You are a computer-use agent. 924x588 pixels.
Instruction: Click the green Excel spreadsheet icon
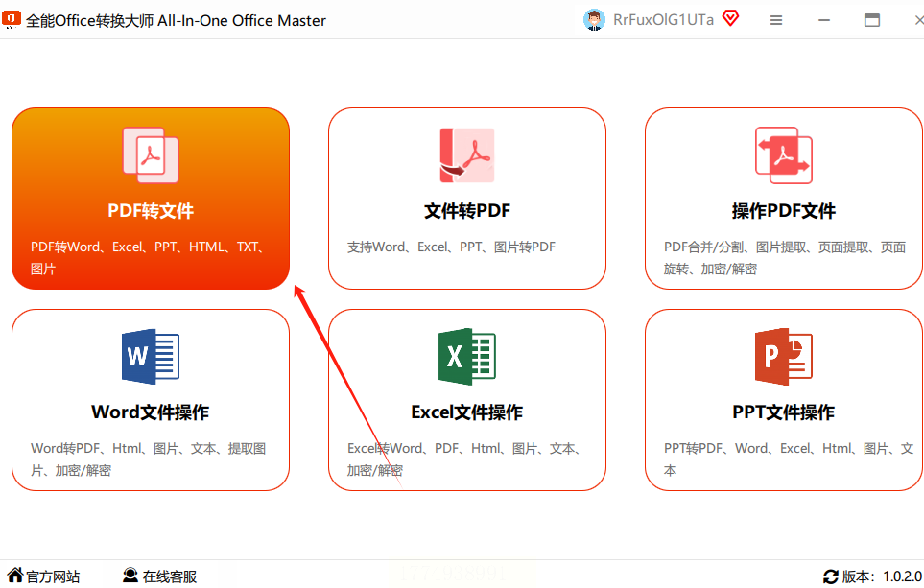point(467,357)
